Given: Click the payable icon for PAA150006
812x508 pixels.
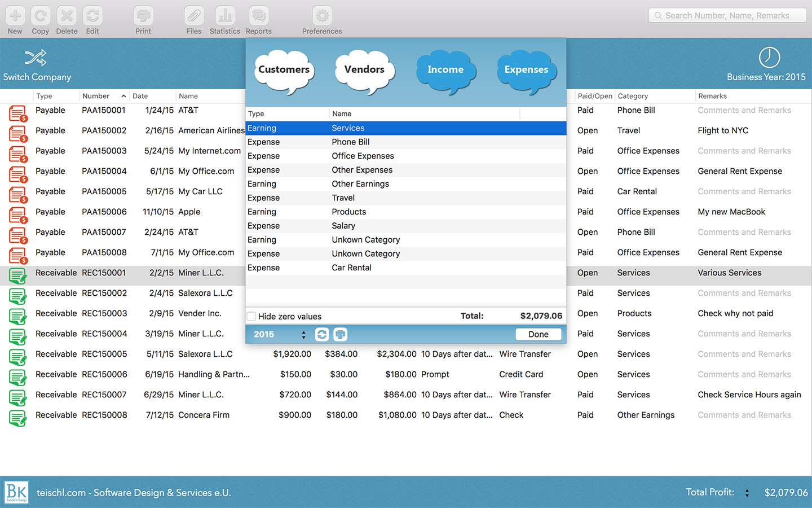Looking at the screenshot, I should pyautogui.click(x=18, y=216).
